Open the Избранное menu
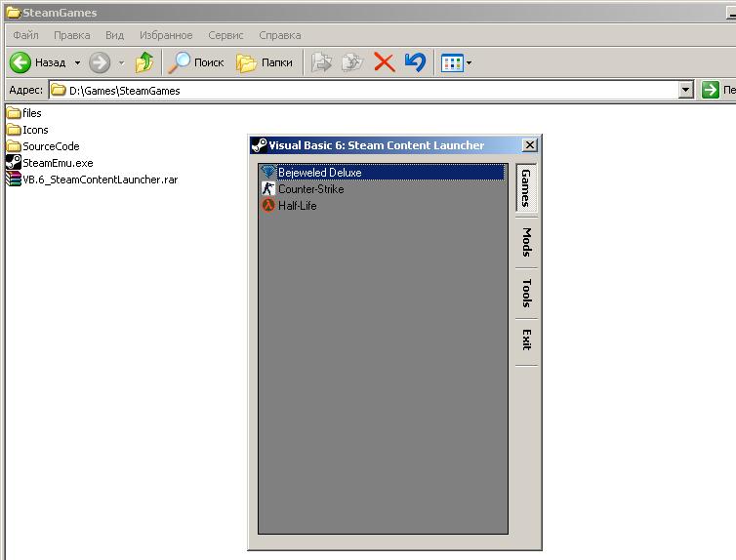This screenshot has height=560, width=736. click(166, 35)
